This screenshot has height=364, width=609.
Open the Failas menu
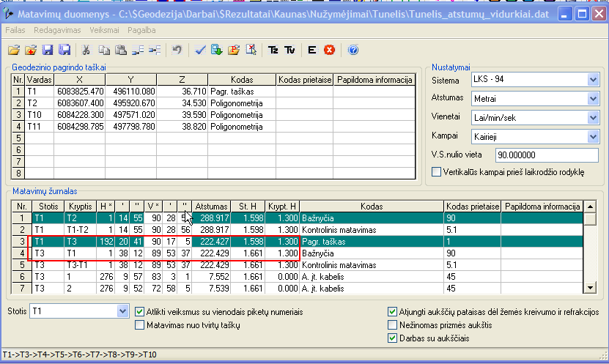click(15, 30)
